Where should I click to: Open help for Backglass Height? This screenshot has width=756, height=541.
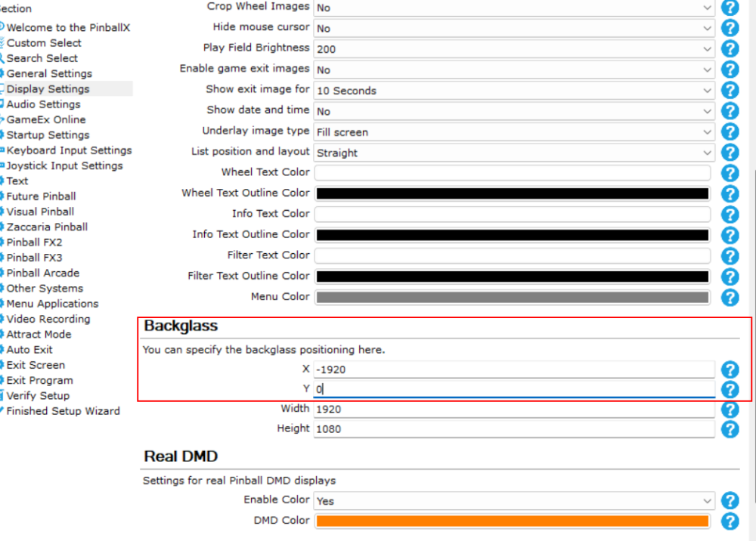coord(730,429)
